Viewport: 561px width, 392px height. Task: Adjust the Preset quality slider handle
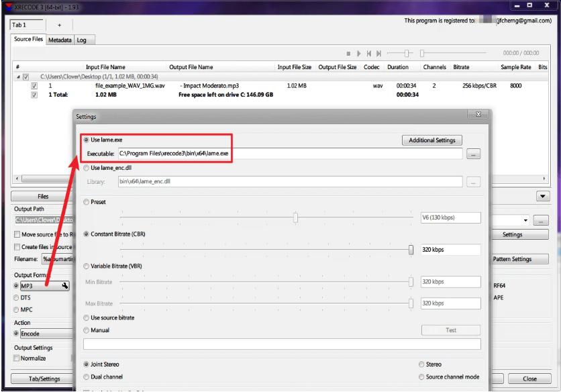295,217
